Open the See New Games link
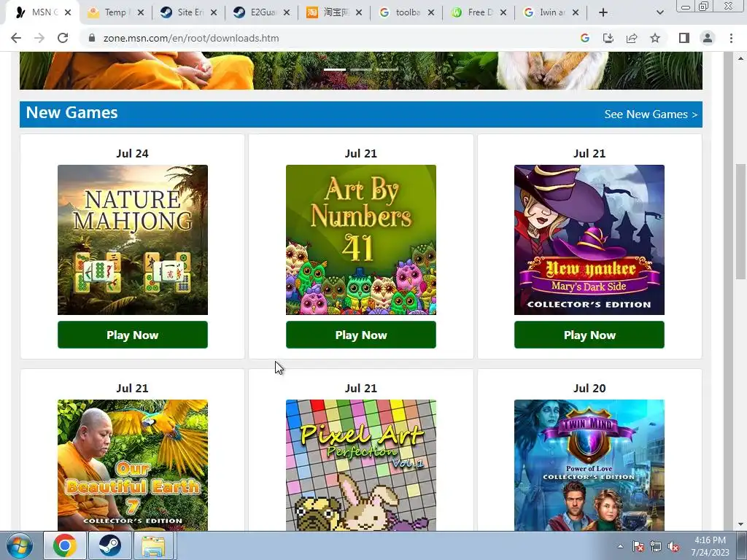The height and width of the screenshot is (560, 747). (x=650, y=114)
